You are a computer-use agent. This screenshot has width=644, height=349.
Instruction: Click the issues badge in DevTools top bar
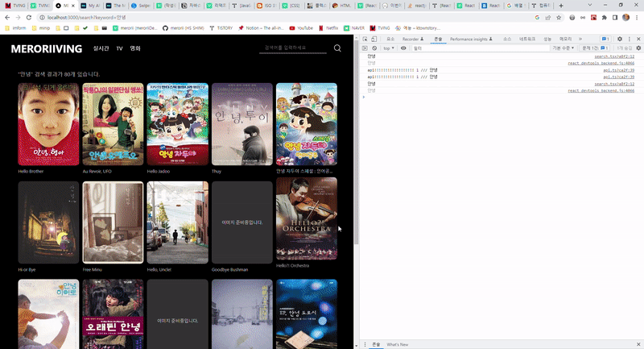(x=605, y=39)
